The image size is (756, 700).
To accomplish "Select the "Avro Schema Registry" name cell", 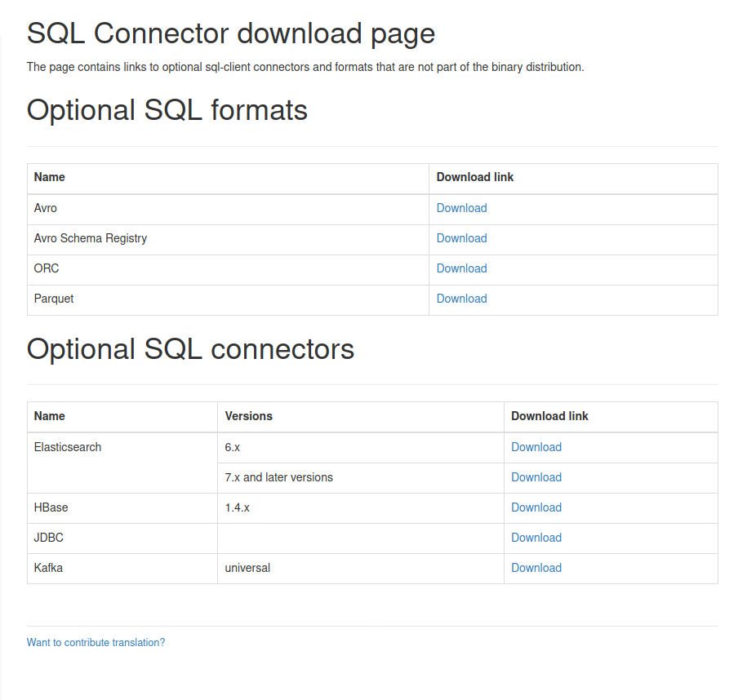I will (228, 240).
